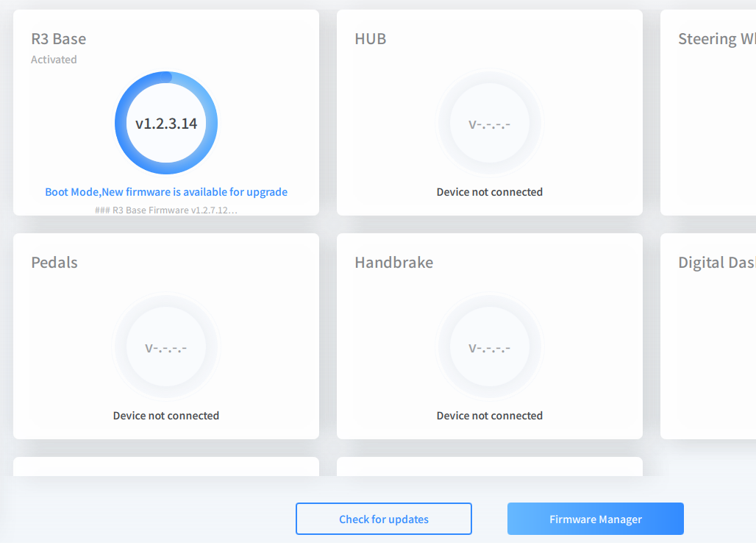The width and height of the screenshot is (756, 543).
Task: Click the R3 Base v1.2.3.14 version ring
Action: [x=166, y=123]
